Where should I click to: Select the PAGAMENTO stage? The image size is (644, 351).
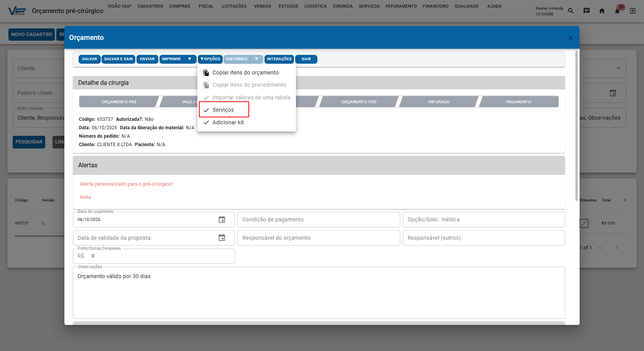point(518,102)
